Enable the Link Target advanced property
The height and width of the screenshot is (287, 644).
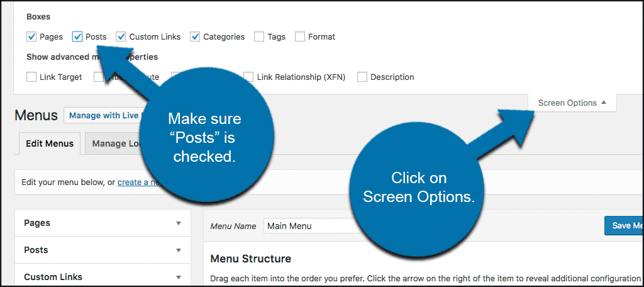(x=31, y=77)
